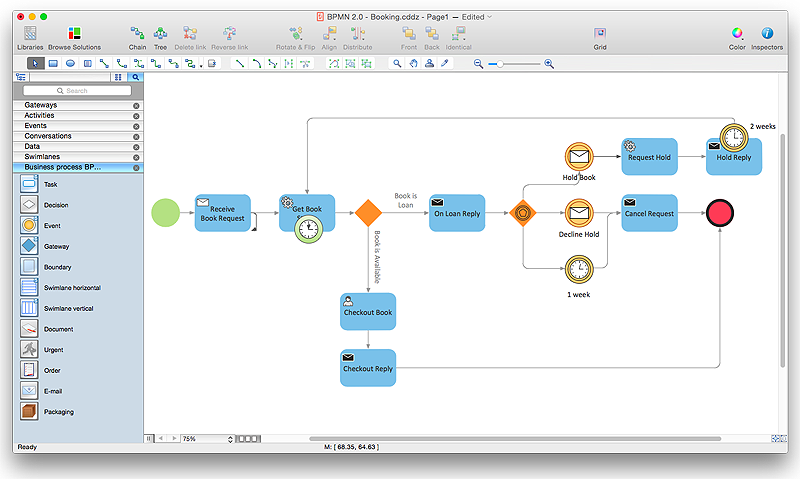This screenshot has width=800, height=479.
Task: Select the straight line draw tool
Action: [x=239, y=64]
